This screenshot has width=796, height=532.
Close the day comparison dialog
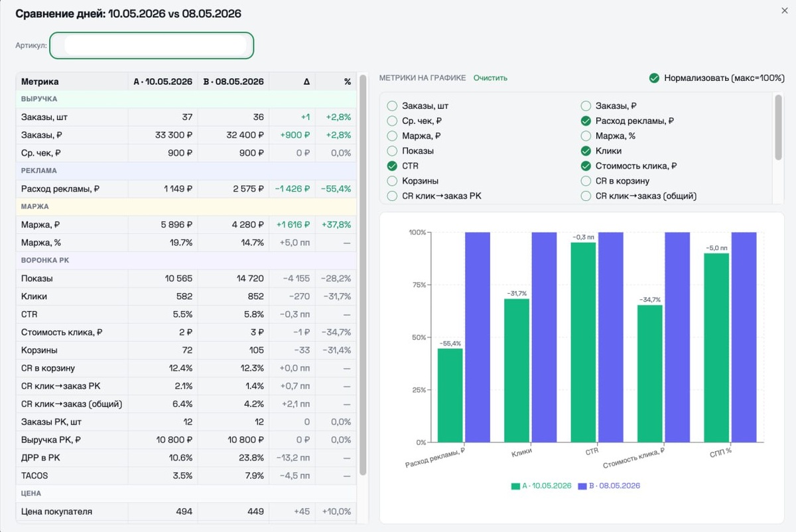coord(785,10)
